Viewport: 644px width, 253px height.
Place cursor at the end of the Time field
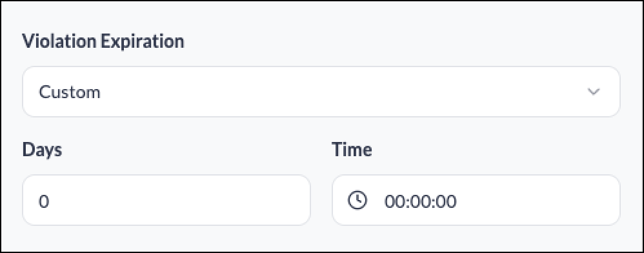coord(534,200)
